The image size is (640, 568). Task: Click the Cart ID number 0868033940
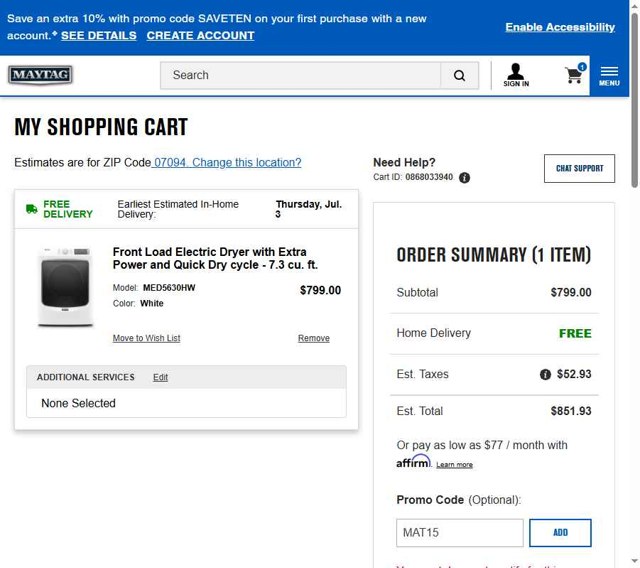(429, 177)
